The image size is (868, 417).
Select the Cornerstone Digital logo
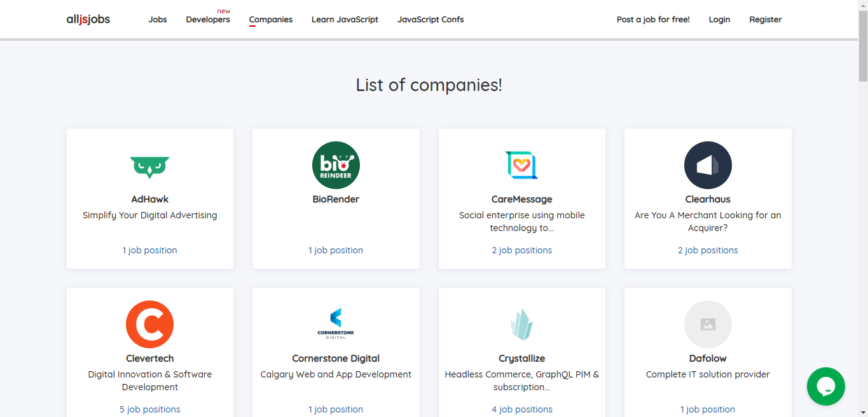pos(336,324)
